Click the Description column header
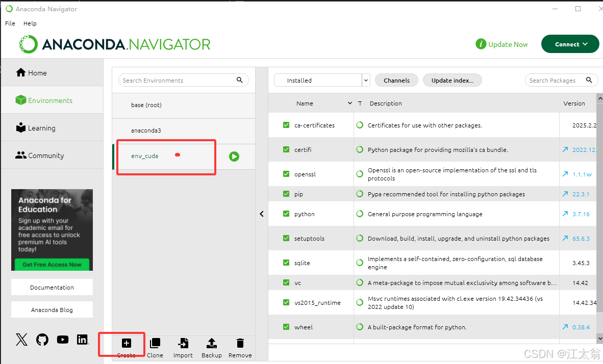This screenshot has height=364, width=603. 386,103
